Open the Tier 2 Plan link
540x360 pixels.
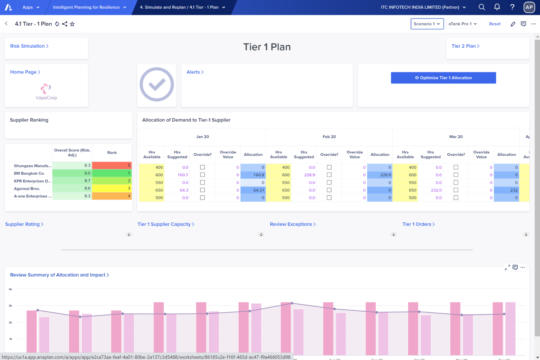coord(465,46)
